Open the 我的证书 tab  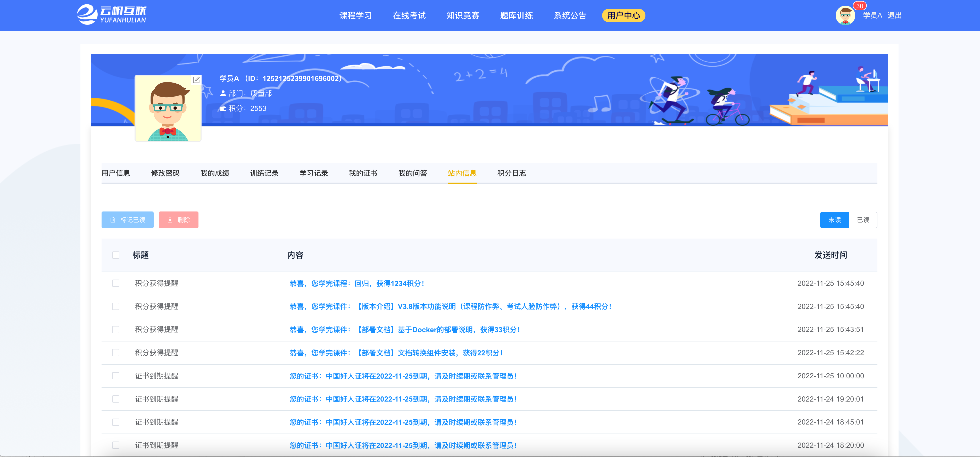coord(363,173)
